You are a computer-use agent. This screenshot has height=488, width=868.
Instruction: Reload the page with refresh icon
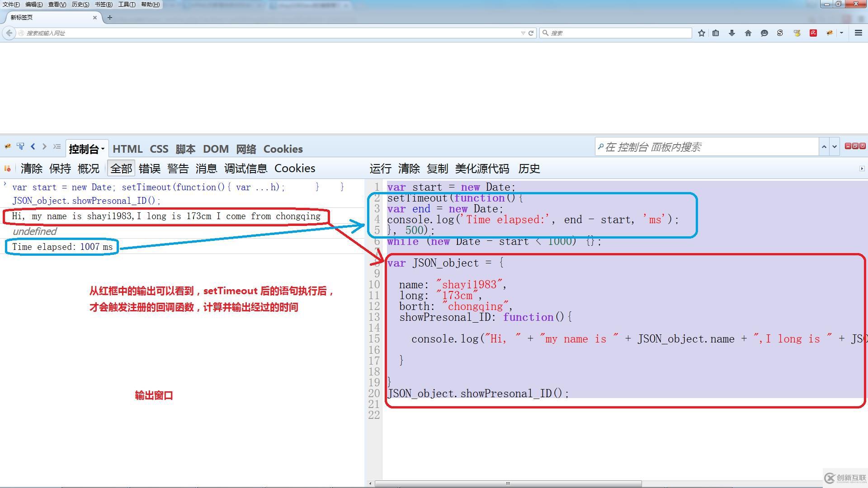point(531,33)
